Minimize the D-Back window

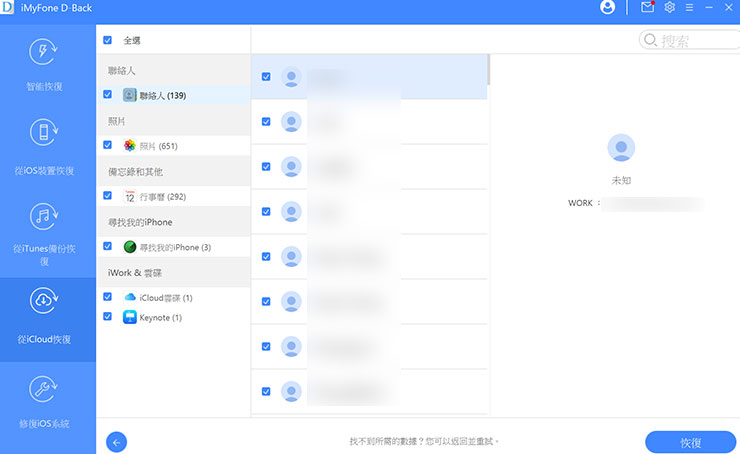709,8
